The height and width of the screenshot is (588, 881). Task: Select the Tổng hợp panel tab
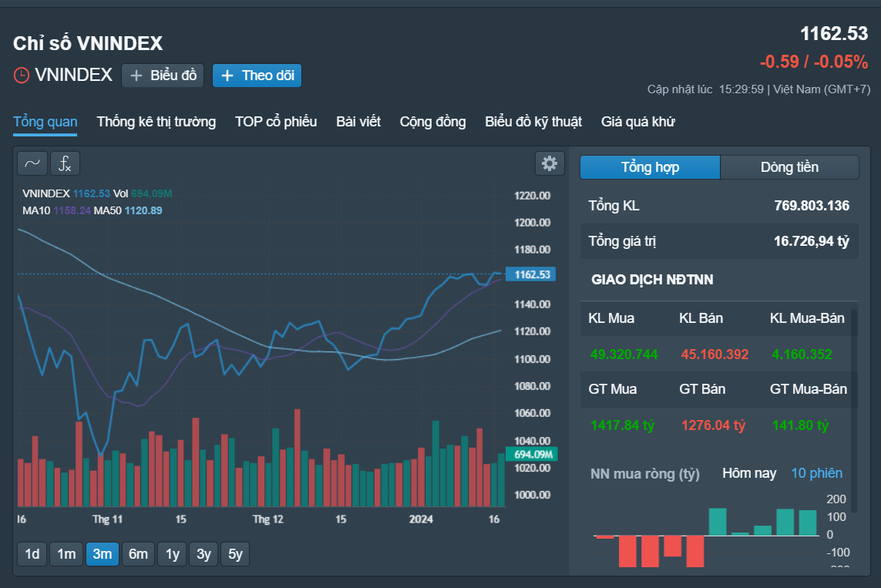[650, 167]
